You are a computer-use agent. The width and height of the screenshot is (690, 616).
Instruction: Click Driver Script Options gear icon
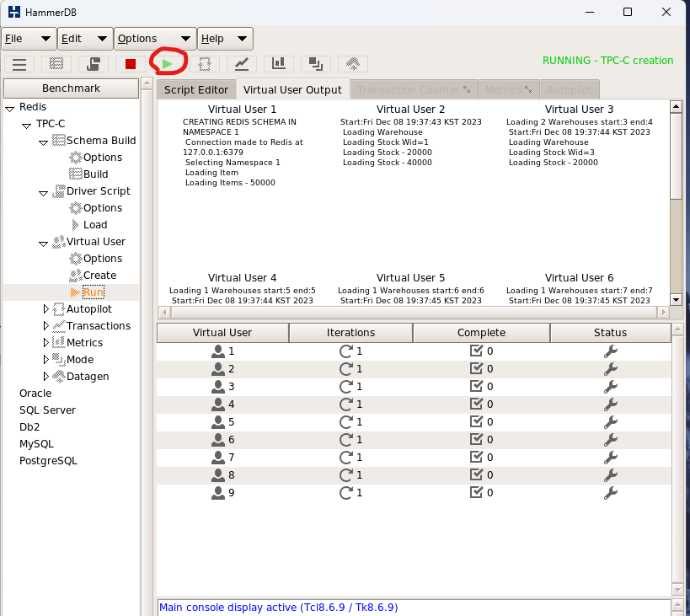tap(76, 207)
